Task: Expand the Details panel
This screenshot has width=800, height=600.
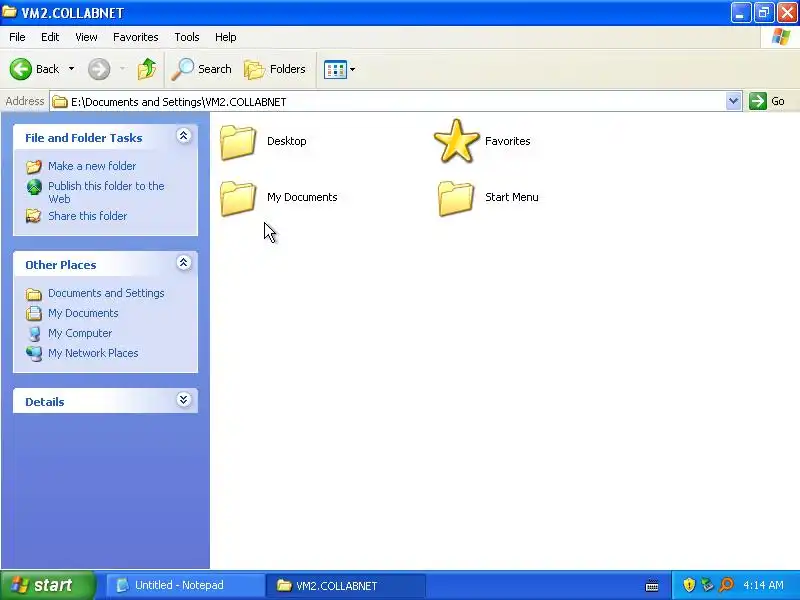Action: pyautogui.click(x=184, y=399)
